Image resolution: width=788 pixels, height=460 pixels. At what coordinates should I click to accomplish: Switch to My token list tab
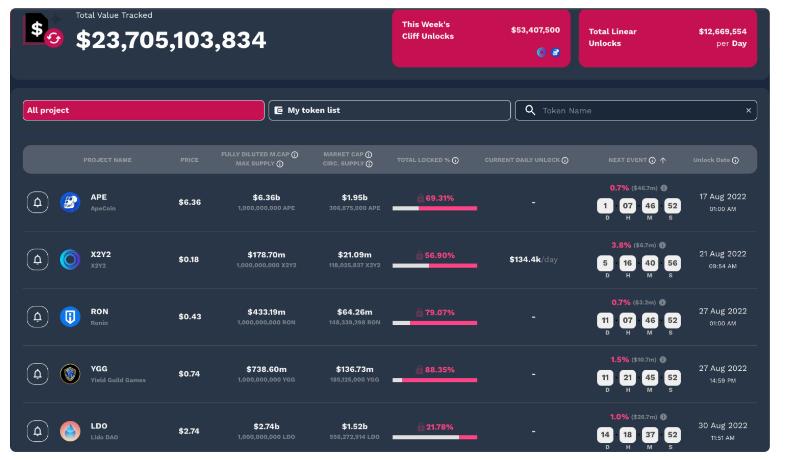click(390, 110)
